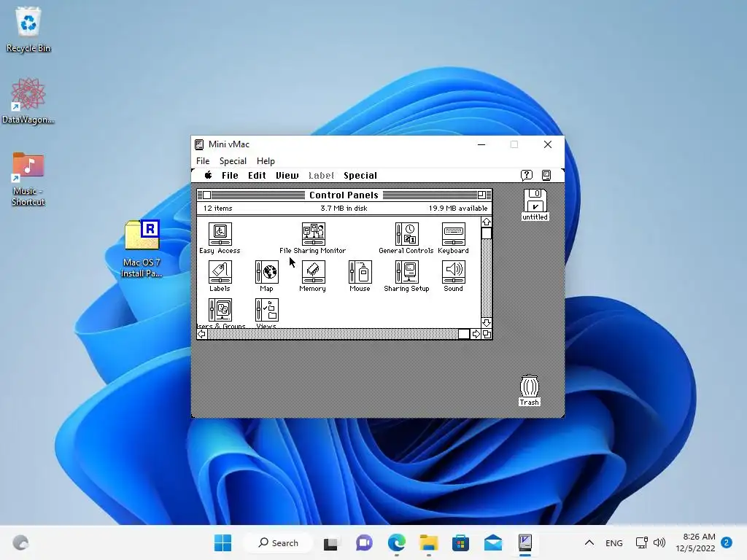
Task: Click the horizontal scroll left arrow
Action: point(202,334)
